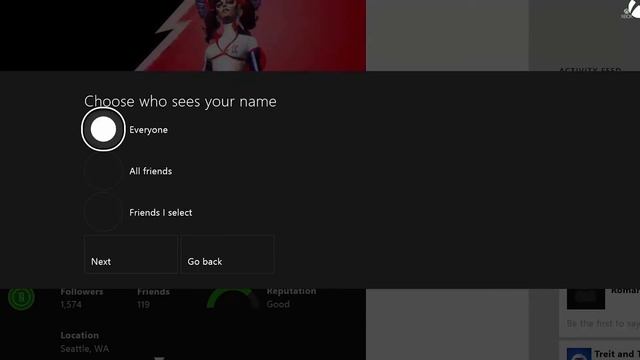Click the Choose who sees your name heading

click(x=180, y=101)
